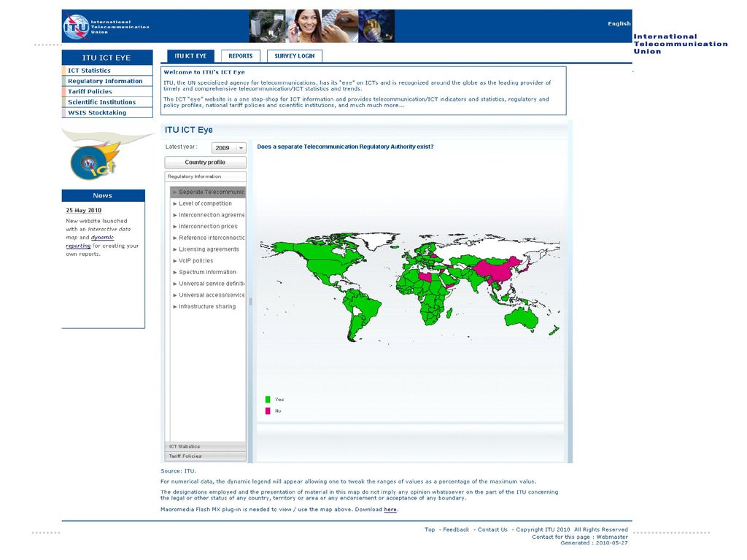This screenshot has width=747, height=560.
Task: Click the map question title text
Action: click(x=345, y=147)
